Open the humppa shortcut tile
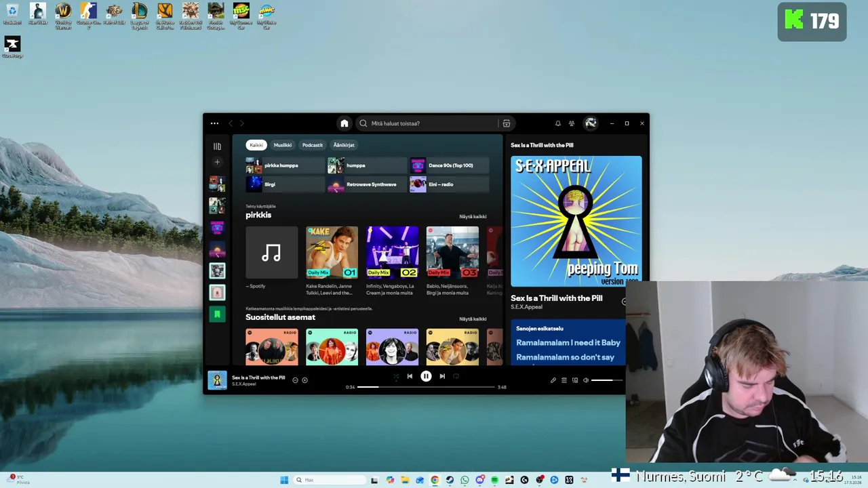This screenshot has height=488, width=868. [367, 165]
